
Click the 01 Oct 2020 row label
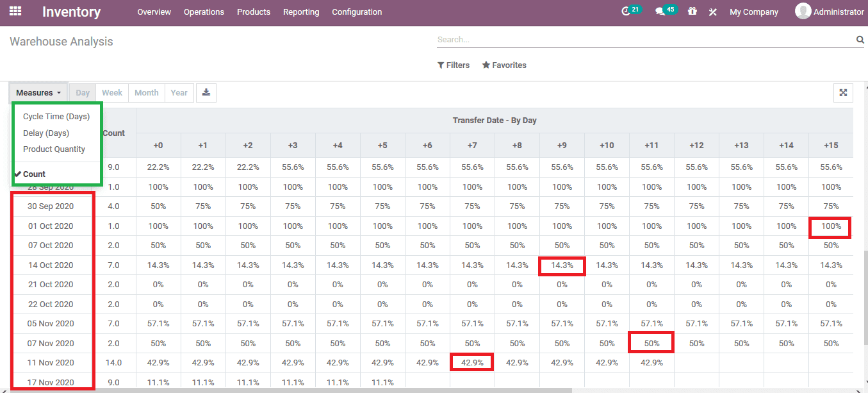click(51, 226)
